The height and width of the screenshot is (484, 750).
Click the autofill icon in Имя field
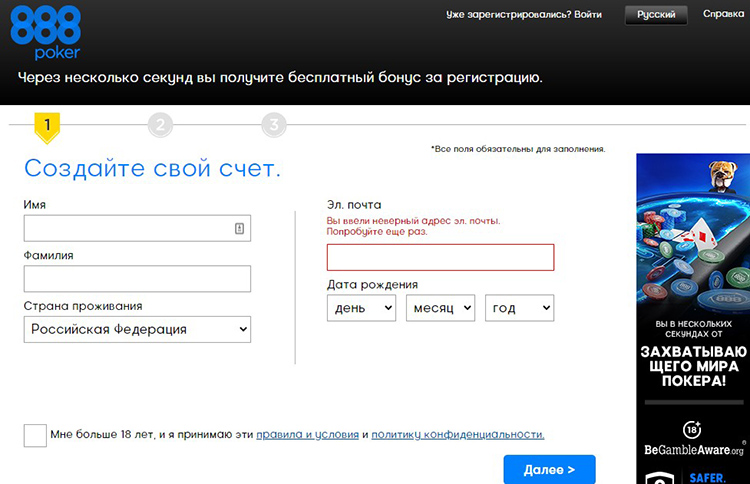tap(239, 229)
